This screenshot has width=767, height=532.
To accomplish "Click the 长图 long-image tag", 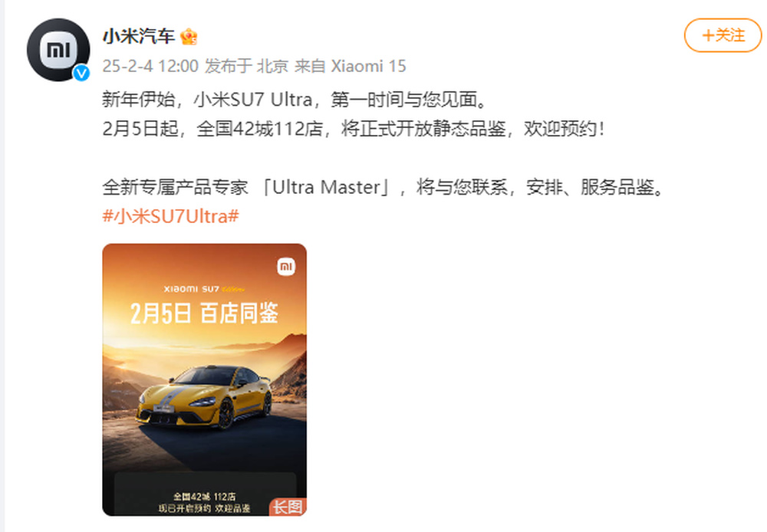I will pos(288,507).
